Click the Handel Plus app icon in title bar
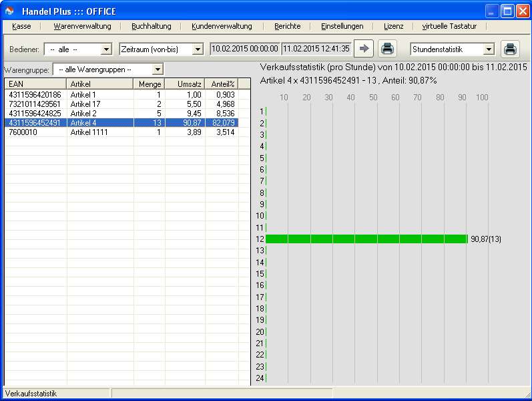Screen dimensions: 532x401 pos(9,11)
